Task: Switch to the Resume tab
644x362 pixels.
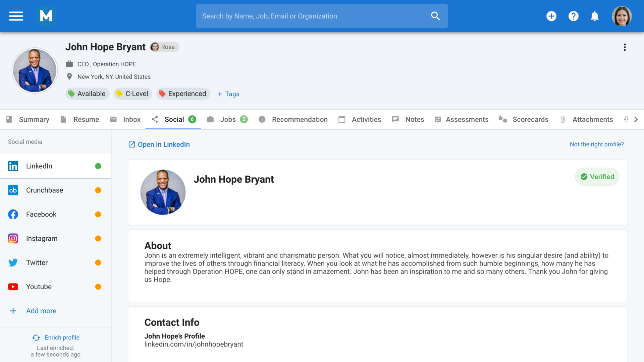Action: coord(80,119)
